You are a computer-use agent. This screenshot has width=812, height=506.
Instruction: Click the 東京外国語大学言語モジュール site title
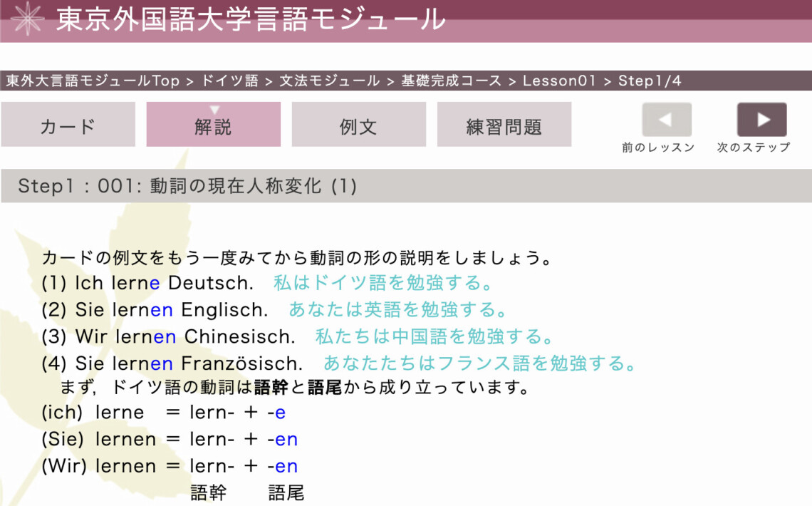point(251,19)
